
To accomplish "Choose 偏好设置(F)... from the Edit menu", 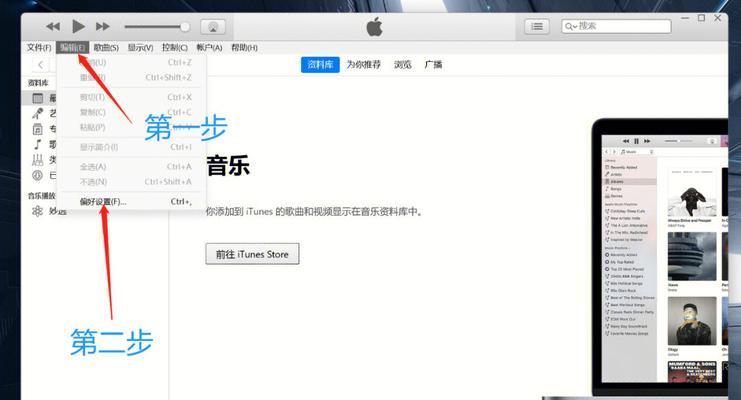I will [132, 201].
